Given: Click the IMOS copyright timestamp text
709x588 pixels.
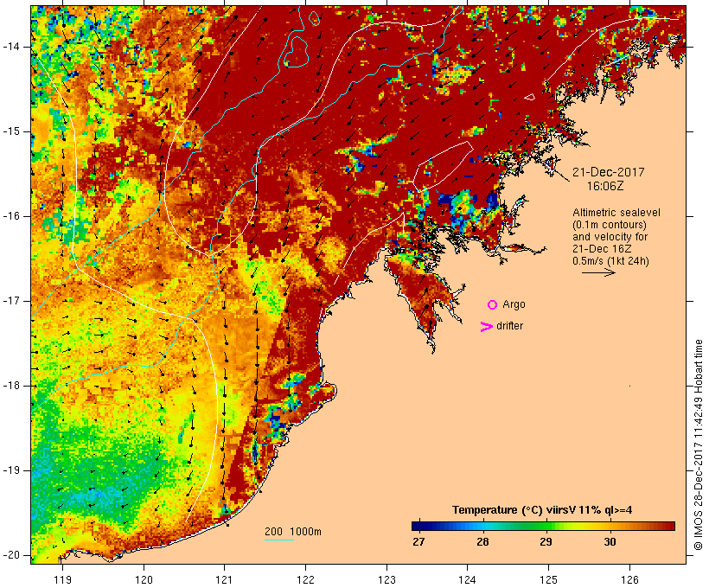Looking at the screenshot, I should (x=699, y=445).
